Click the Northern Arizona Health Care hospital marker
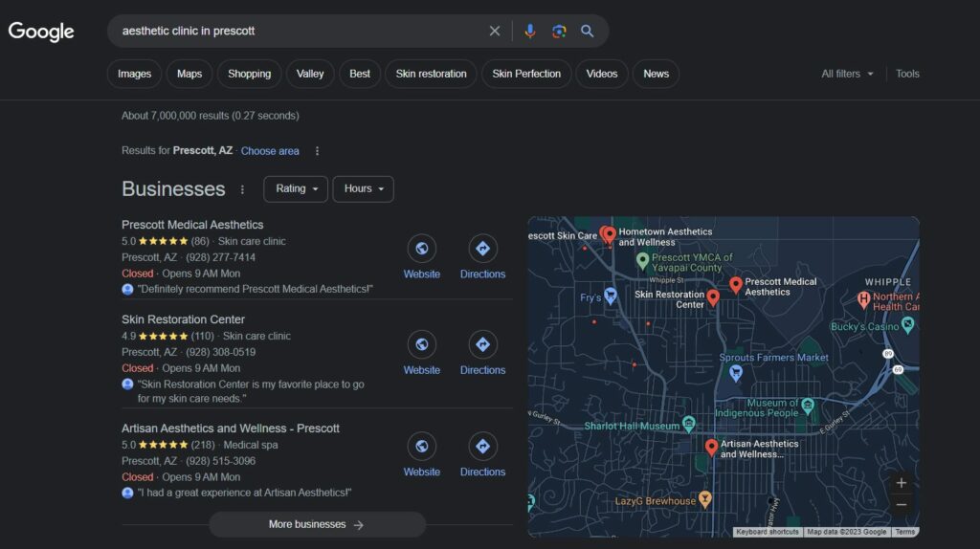Image resolution: width=980 pixels, height=549 pixels. [864, 299]
